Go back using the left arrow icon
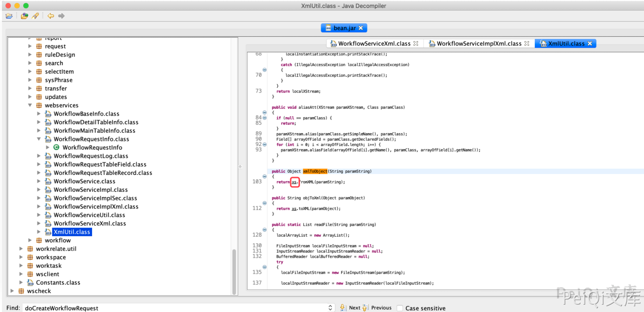 click(51, 16)
